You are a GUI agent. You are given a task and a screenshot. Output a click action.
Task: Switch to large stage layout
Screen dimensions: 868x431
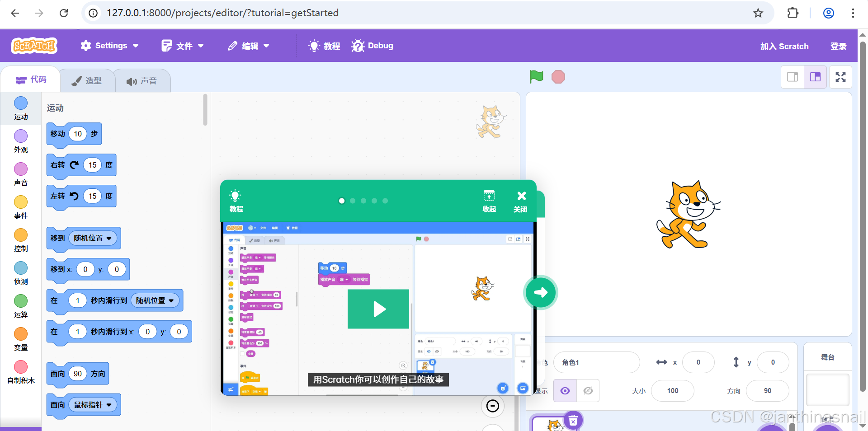[816, 77]
